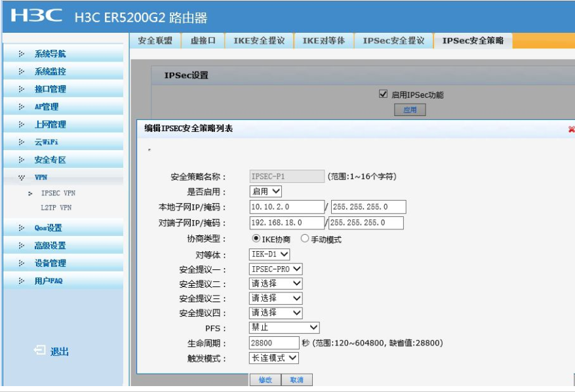The width and height of the screenshot is (575, 392).
Task: Switch to the IPSec安全提议 tab
Action: (393, 41)
